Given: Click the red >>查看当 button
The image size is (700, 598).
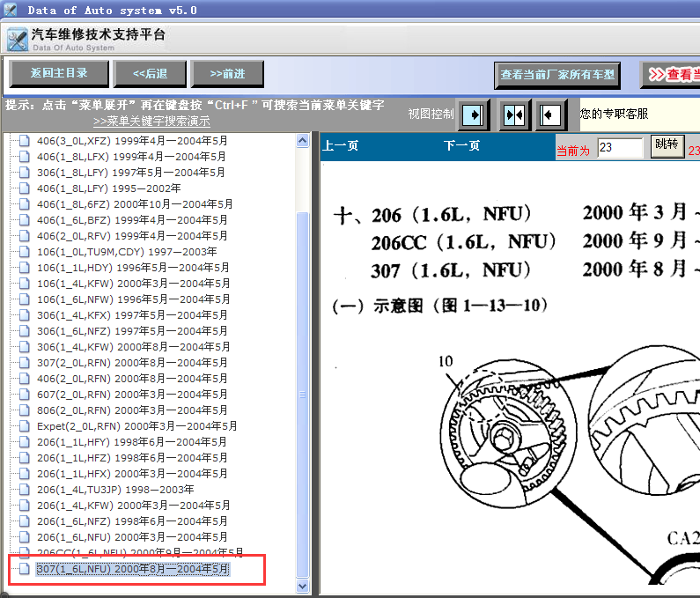Looking at the screenshot, I should tap(670, 75).
